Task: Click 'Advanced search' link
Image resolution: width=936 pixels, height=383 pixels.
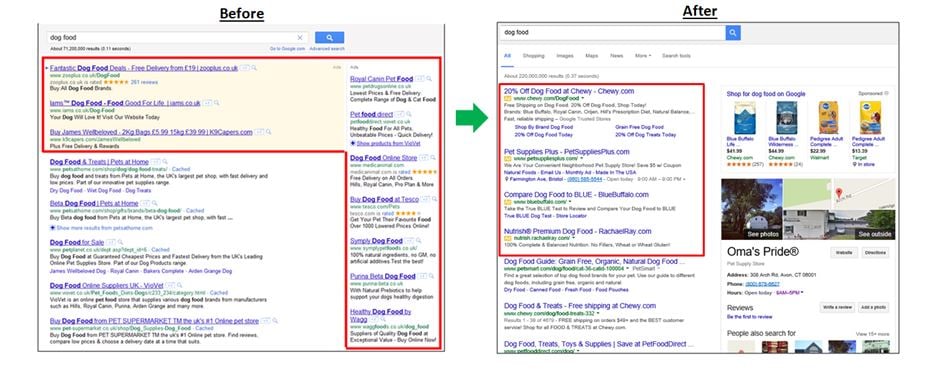Action: click(327, 48)
